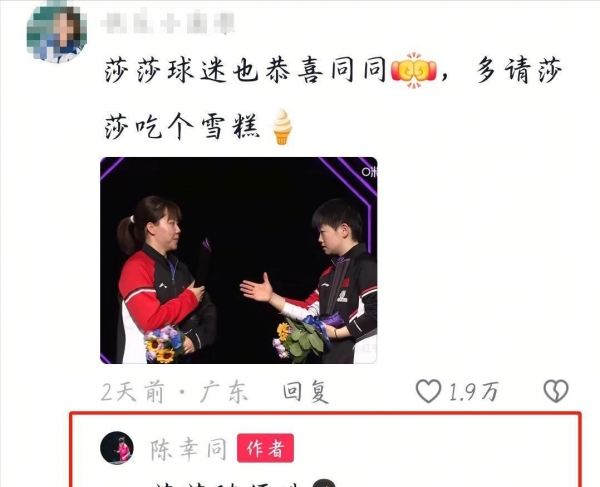The image size is (600, 487).
Task: Select the comment line 莎莎球迷也恭喜同同
Action: [x=245, y=70]
